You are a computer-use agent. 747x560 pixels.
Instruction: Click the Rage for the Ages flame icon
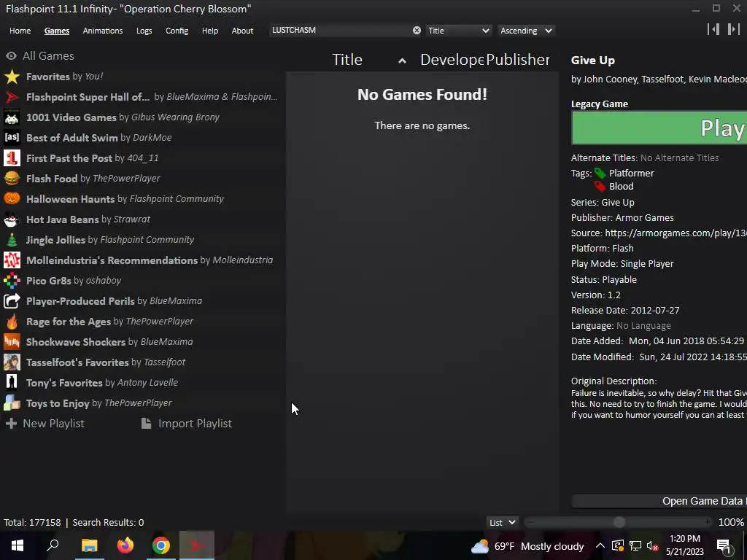click(12, 322)
